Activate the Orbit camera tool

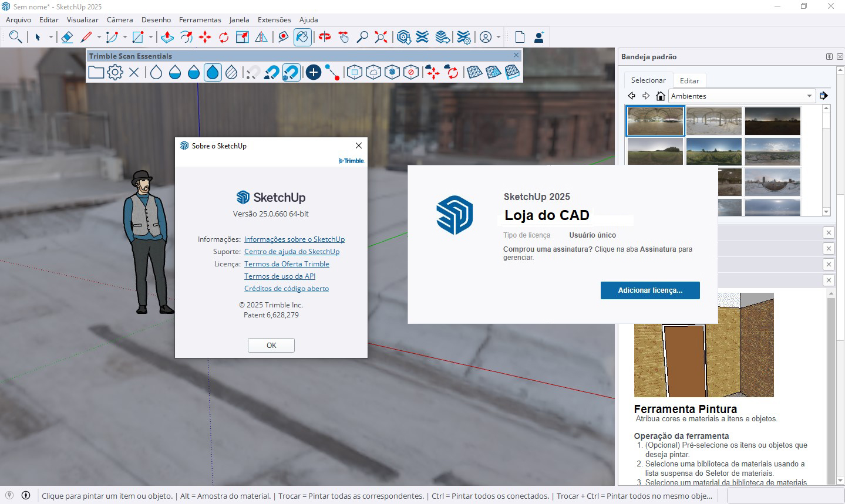[x=325, y=37]
